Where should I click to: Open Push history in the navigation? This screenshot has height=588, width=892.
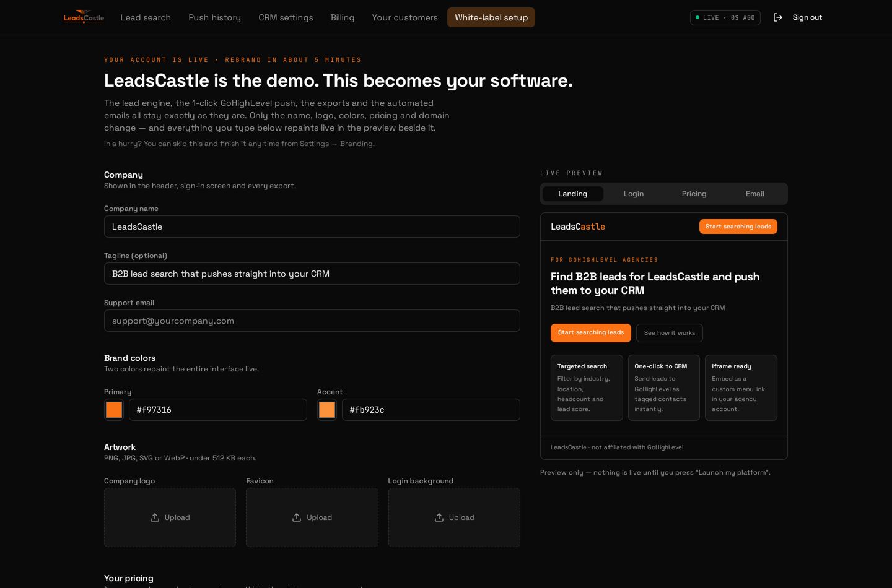[x=214, y=17]
